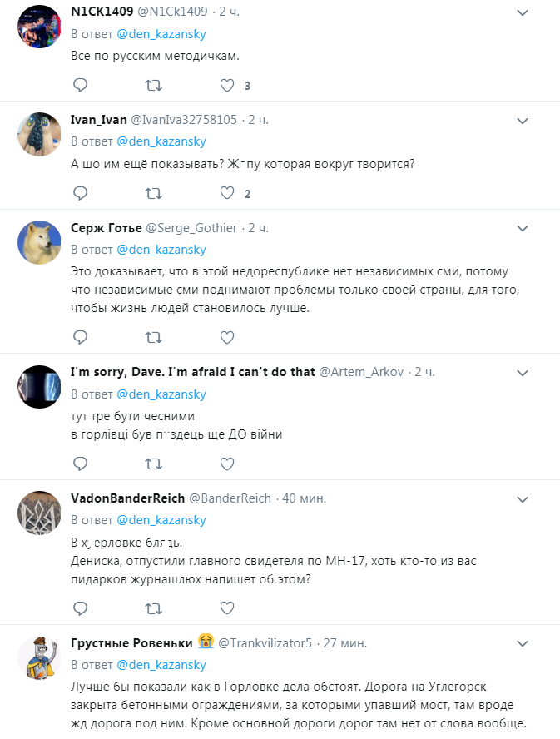The image size is (560, 739).
Task: Retweet VadonBanderReich's tweet
Action: pos(154,608)
